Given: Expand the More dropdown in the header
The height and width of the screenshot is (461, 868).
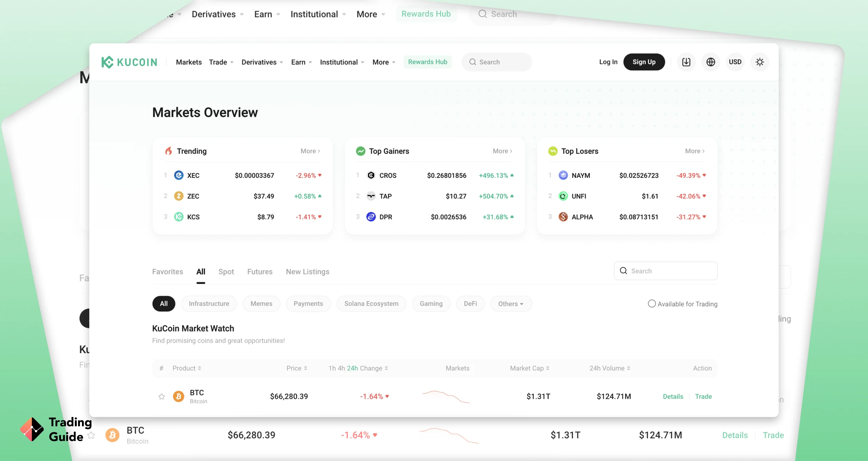Looking at the screenshot, I should pyautogui.click(x=384, y=62).
